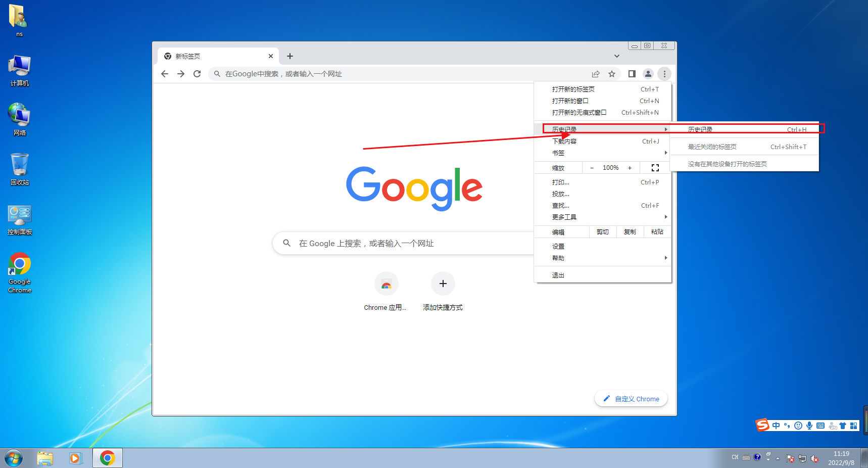
Task: Click the Chrome taskbar button
Action: [107, 458]
